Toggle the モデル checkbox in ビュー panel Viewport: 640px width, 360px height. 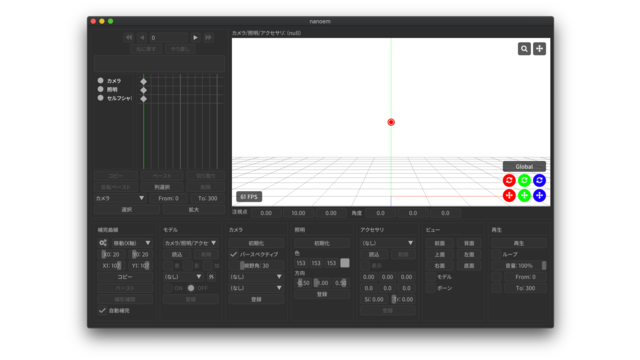(x=431, y=277)
